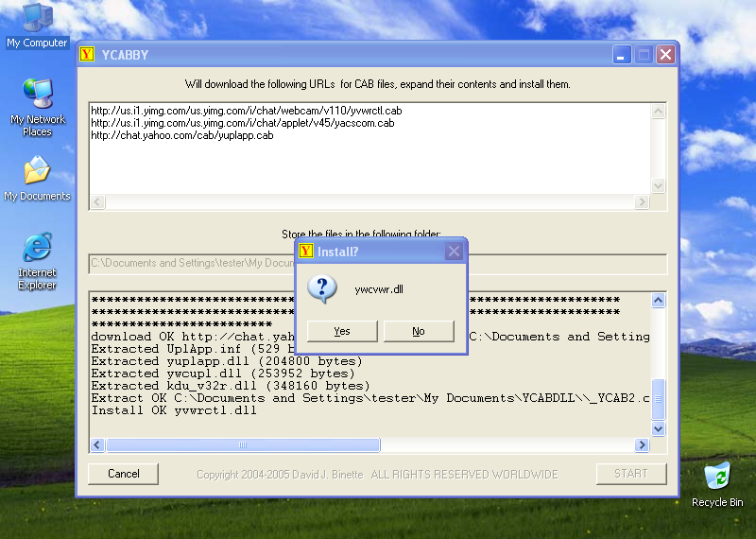Click the Cancel button in YCABBY
Image resolution: width=756 pixels, height=539 pixels.
click(x=124, y=474)
